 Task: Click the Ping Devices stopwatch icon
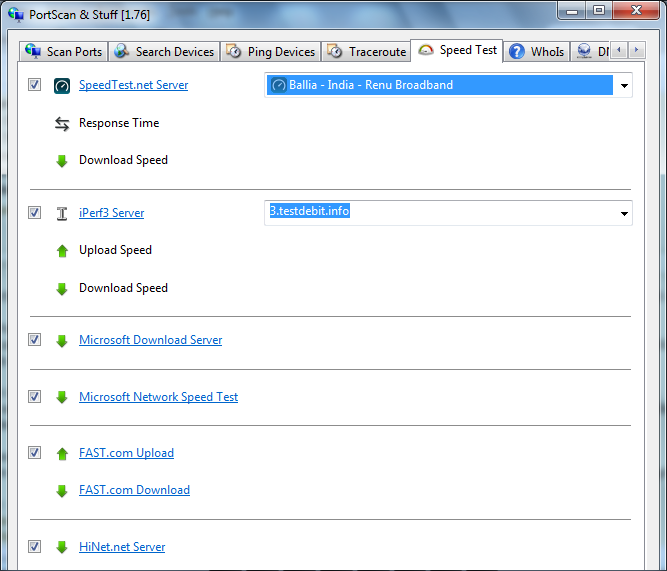234,51
